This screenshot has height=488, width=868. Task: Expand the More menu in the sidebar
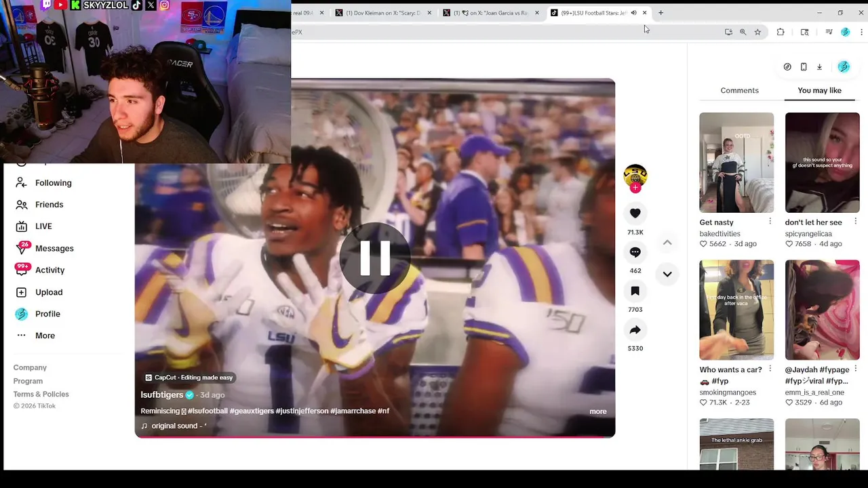coord(45,335)
